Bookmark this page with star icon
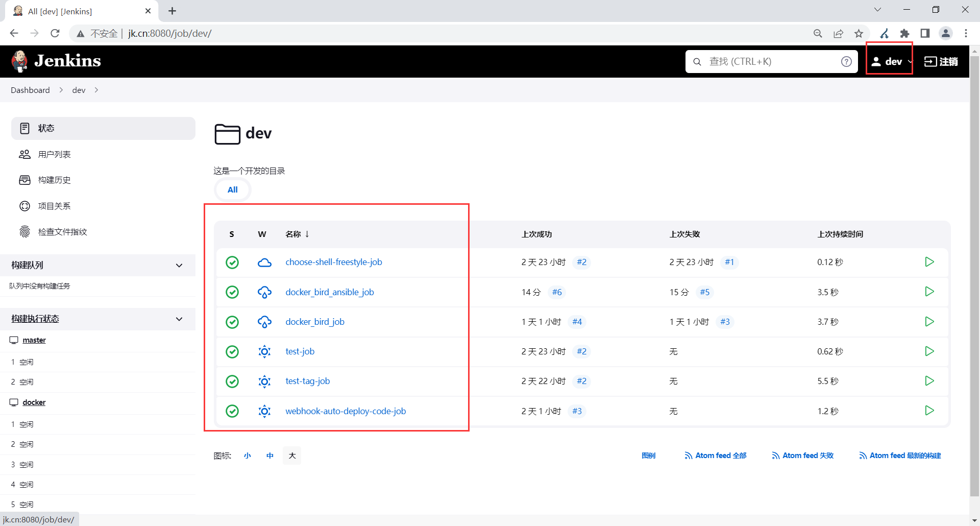980x526 pixels. [859, 34]
